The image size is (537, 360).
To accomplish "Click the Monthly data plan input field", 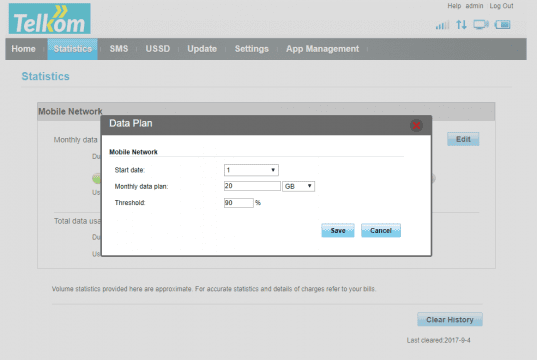I will tap(252, 186).
